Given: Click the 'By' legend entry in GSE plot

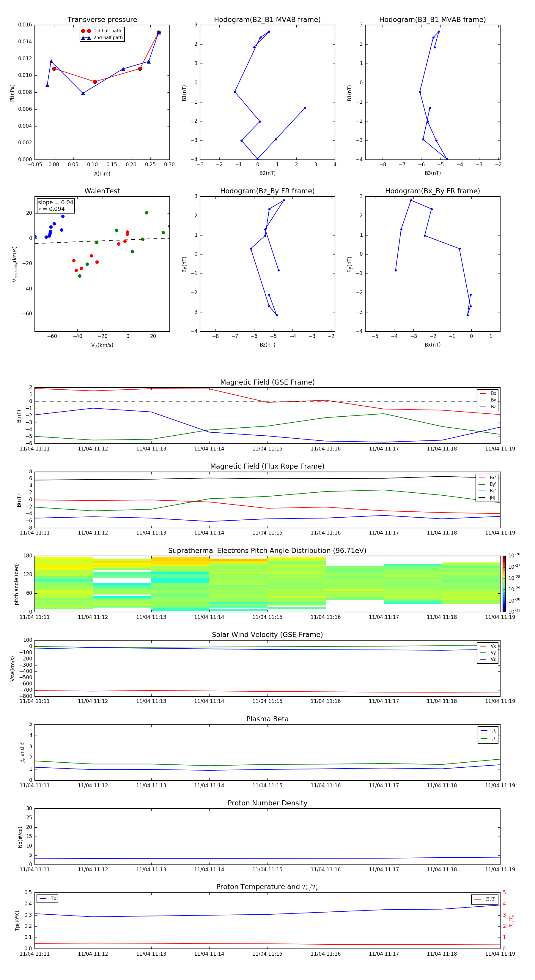Looking at the screenshot, I should (x=488, y=400).
